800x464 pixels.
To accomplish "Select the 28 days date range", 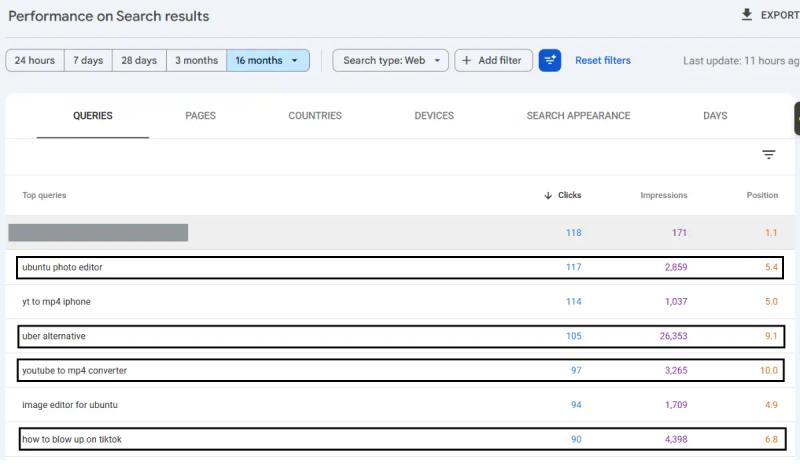I will coord(139,60).
